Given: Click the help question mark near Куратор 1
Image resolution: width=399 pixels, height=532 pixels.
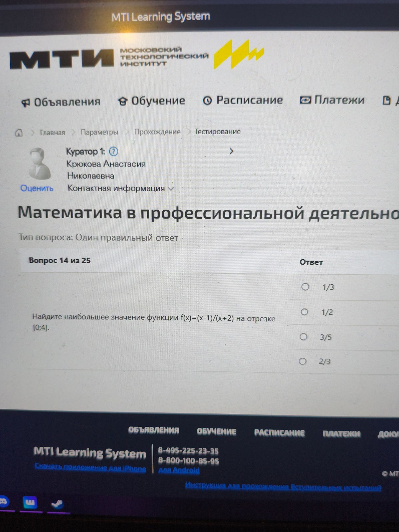Looking at the screenshot, I should [x=114, y=151].
